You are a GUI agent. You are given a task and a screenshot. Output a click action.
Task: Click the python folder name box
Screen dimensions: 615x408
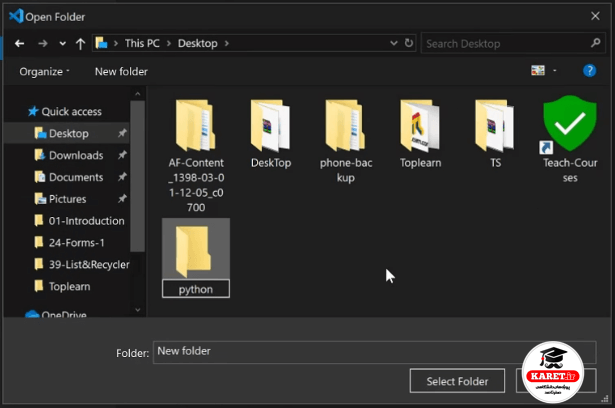[196, 289]
